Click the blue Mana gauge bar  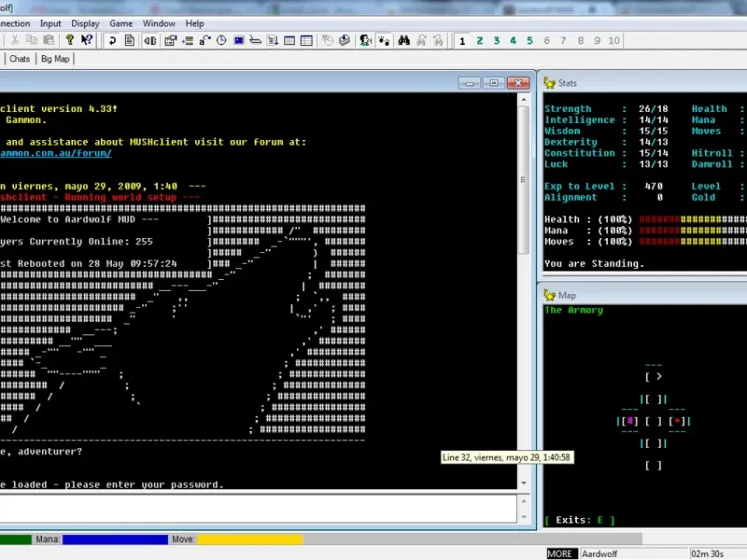pos(115,539)
